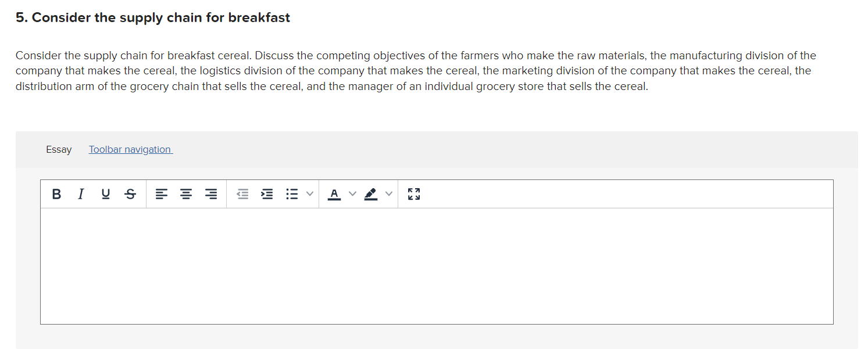The image size is (868, 349).
Task: Expand the editor to fullscreen mode
Action: (x=413, y=194)
